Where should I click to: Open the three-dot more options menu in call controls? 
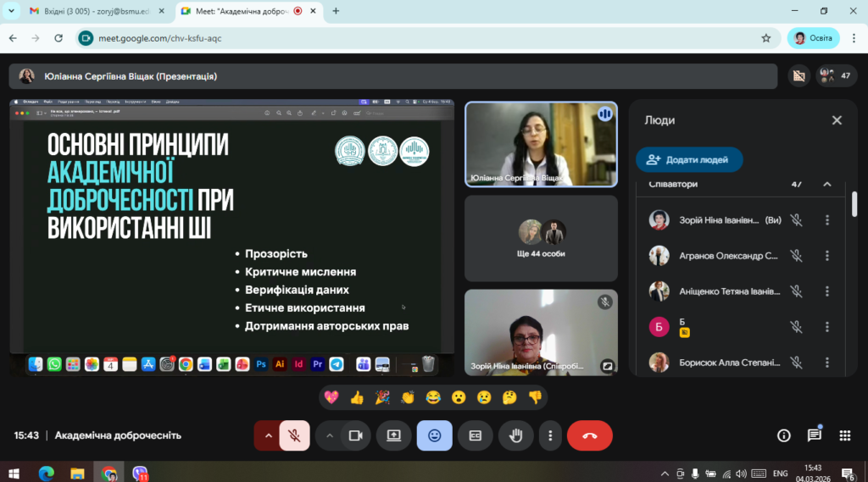coord(550,435)
